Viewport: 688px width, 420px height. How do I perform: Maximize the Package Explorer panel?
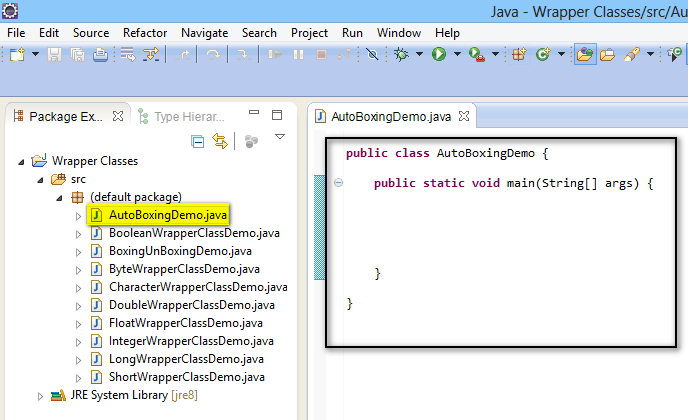tap(277, 115)
